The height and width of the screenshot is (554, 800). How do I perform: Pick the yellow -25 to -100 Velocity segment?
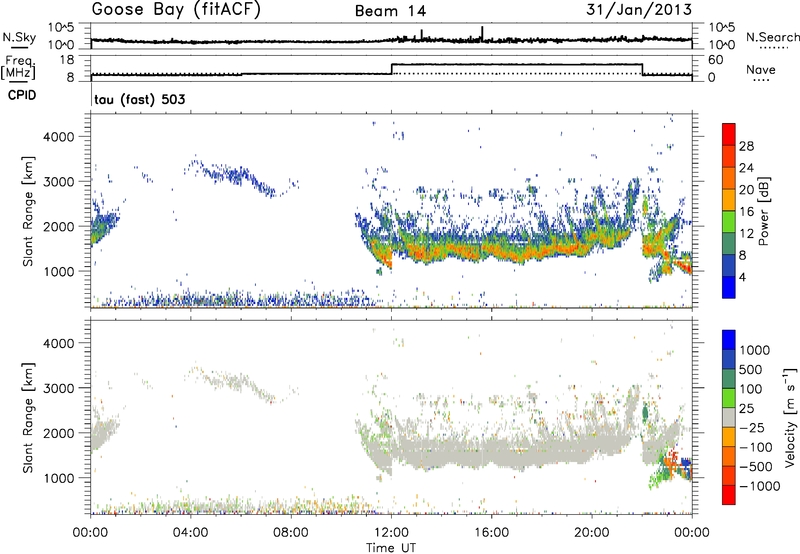click(x=729, y=436)
